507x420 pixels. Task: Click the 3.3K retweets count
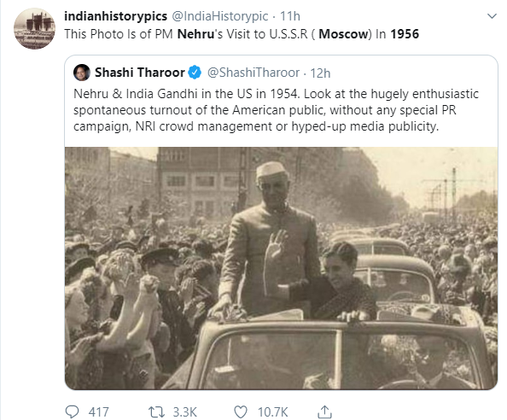[x=184, y=412]
